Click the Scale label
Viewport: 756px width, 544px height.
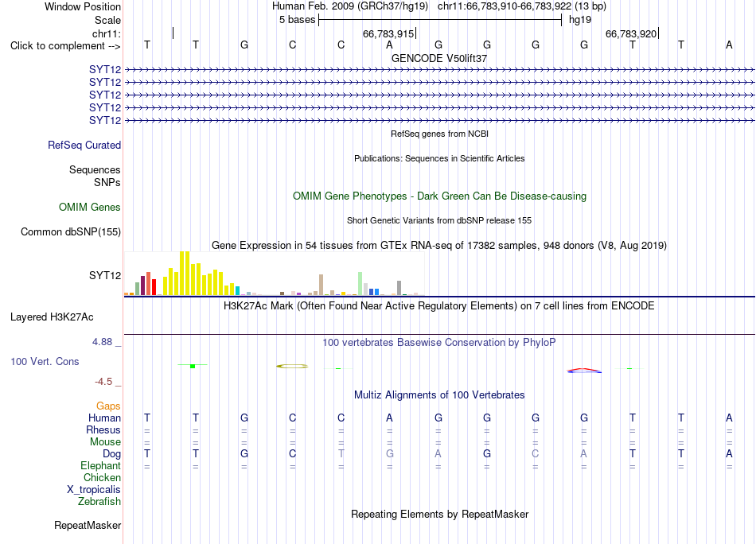coord(107,20)
